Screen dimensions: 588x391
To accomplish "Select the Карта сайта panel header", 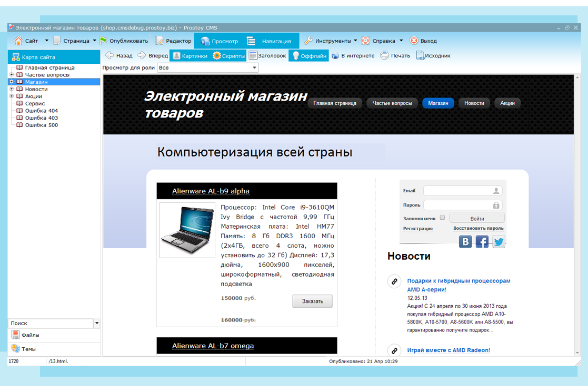I will (x=54, y=57).
